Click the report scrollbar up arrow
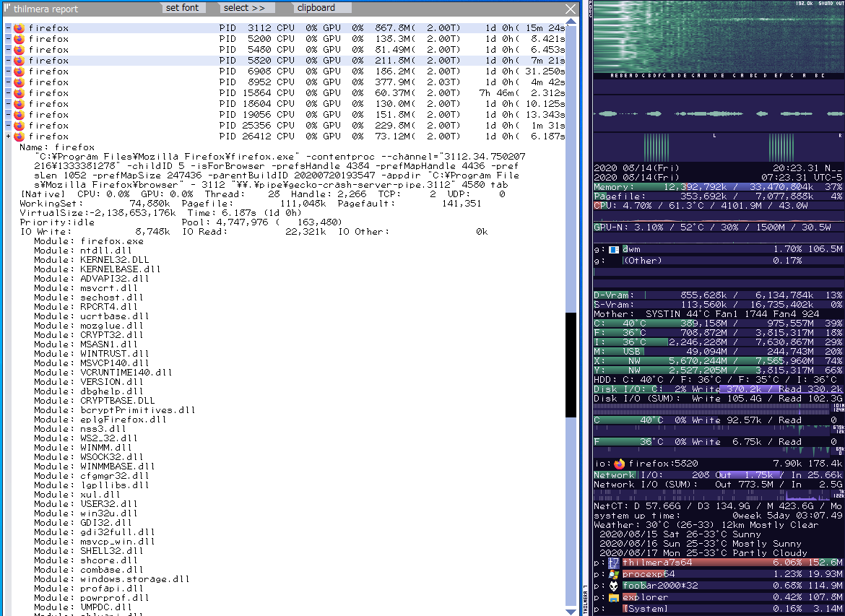The height and width of the screenshot is (616, 845). point(571,22)
